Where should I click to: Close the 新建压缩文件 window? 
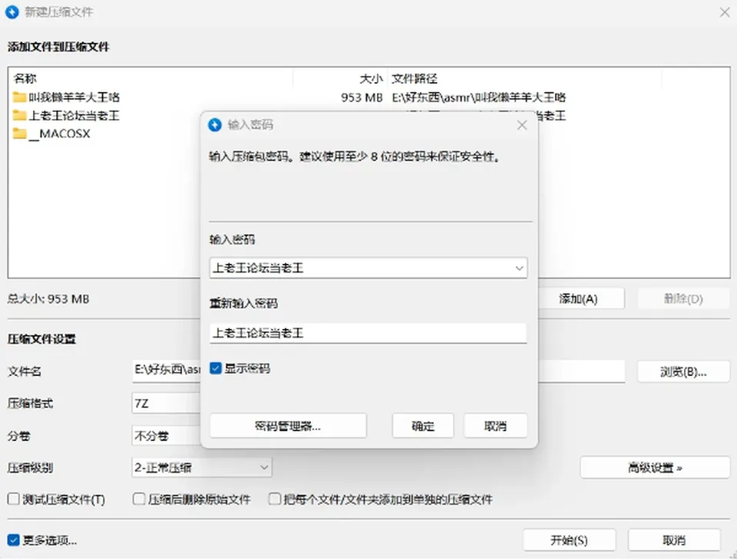(724, 12)
